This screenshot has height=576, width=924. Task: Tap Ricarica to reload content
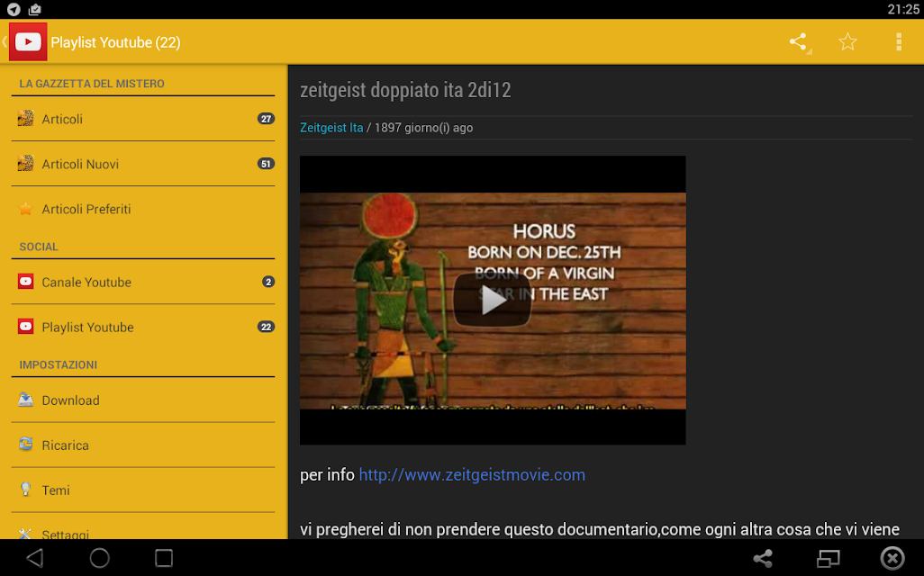point(143,445)
